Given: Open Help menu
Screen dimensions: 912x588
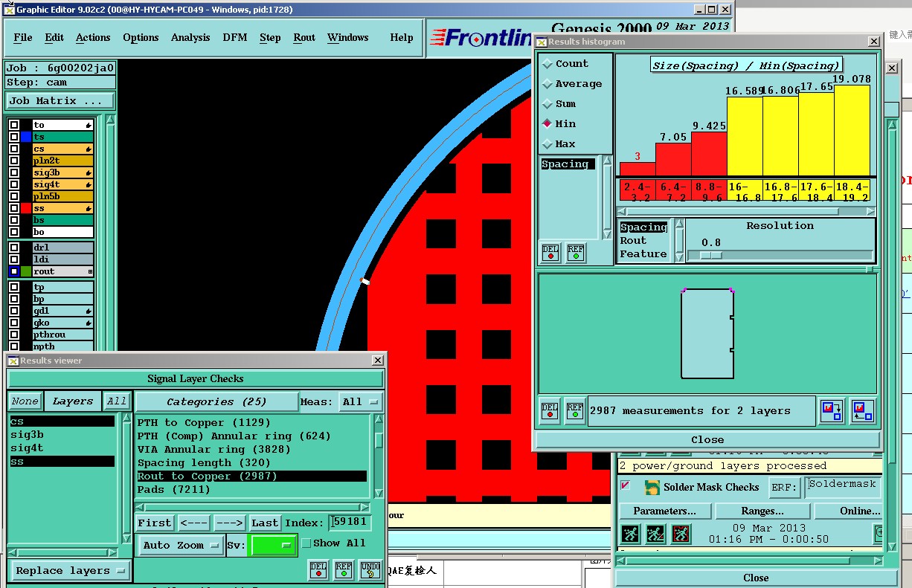Looking at the screenshot, I should coord(402,37).
